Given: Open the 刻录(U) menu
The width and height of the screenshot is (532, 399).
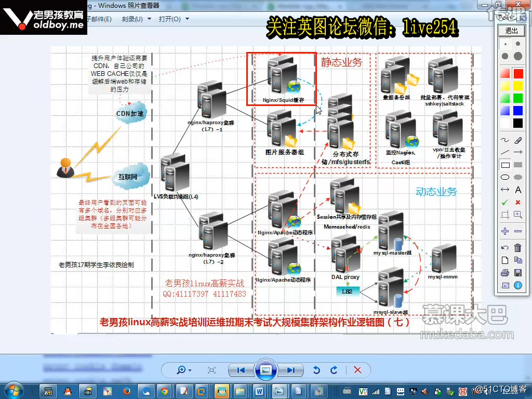Looking at the screenshot, I should (x=132, y=19).
